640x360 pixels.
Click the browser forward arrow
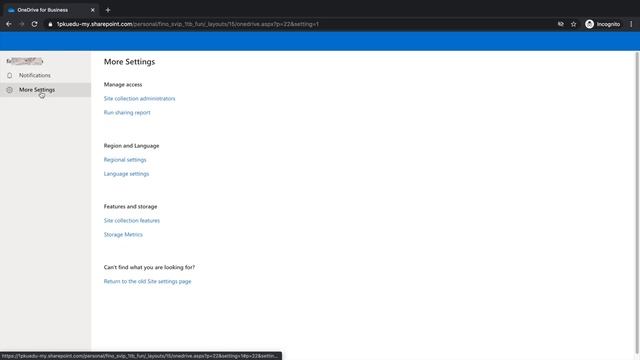click(x=22, y=24)
